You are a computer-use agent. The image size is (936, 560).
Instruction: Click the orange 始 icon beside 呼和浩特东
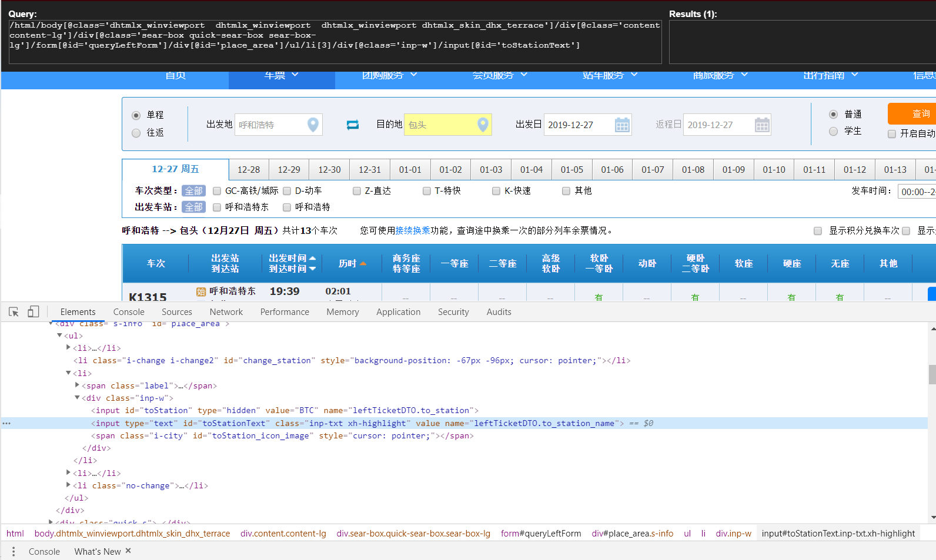click(201, 291)
